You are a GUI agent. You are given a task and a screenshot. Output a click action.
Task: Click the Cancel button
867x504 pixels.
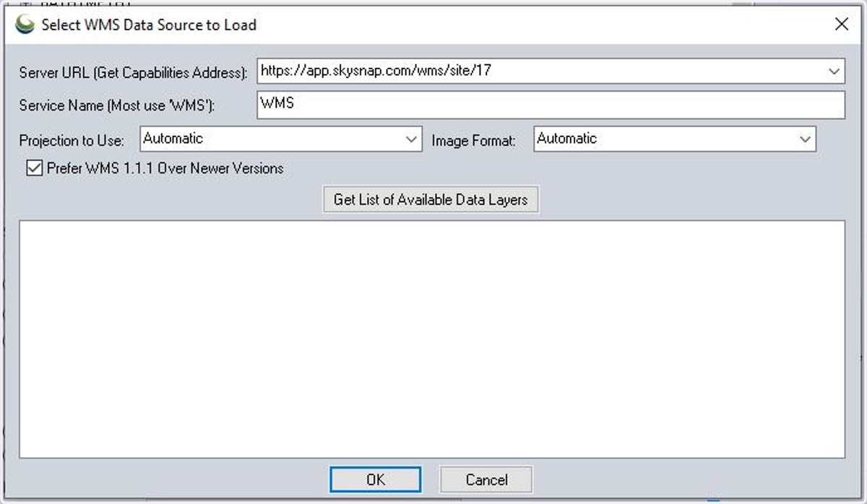pyautogui.click(x=486, y=479)
